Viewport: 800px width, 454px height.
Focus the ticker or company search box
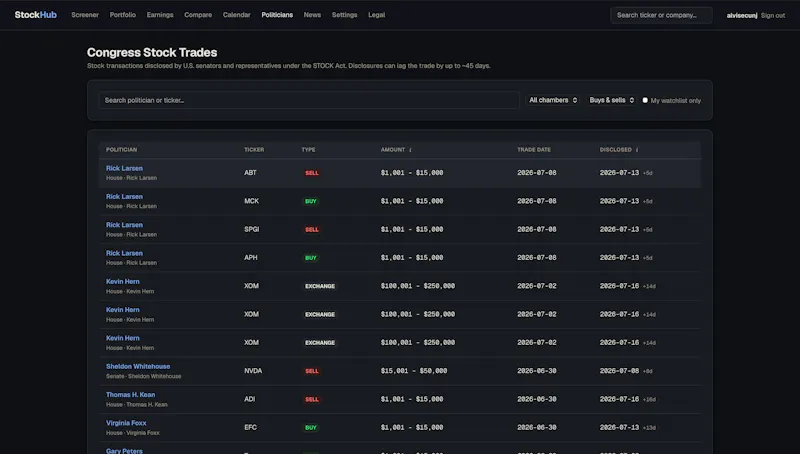click(661, 15)
